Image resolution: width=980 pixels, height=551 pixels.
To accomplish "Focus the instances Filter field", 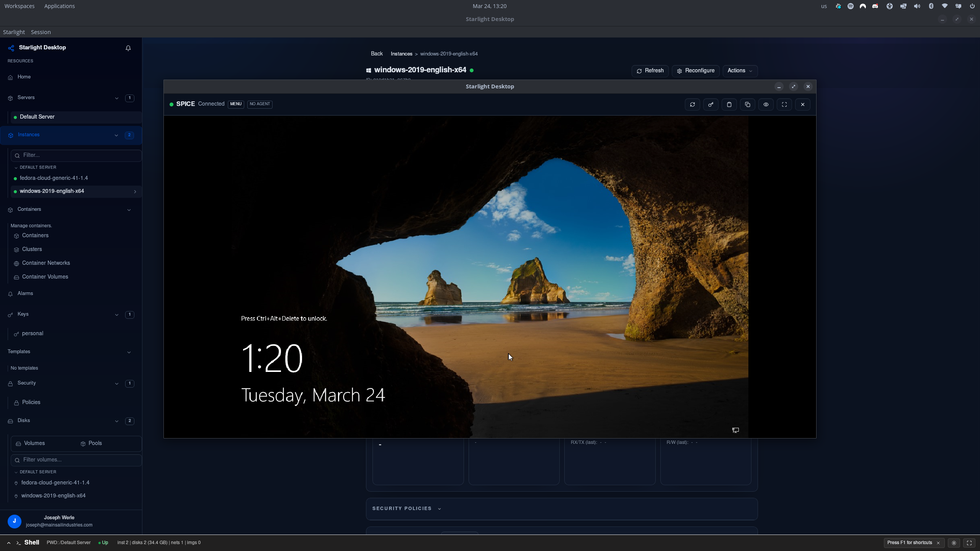I will [x=77, y=155].
